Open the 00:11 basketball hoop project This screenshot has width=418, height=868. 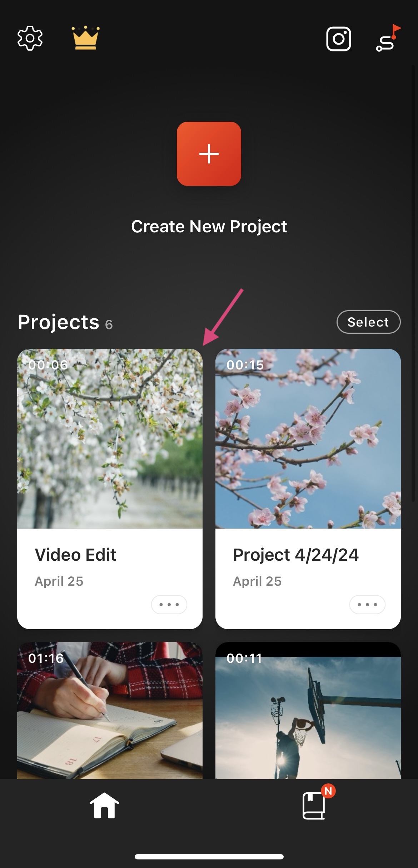tap(308, 710)
